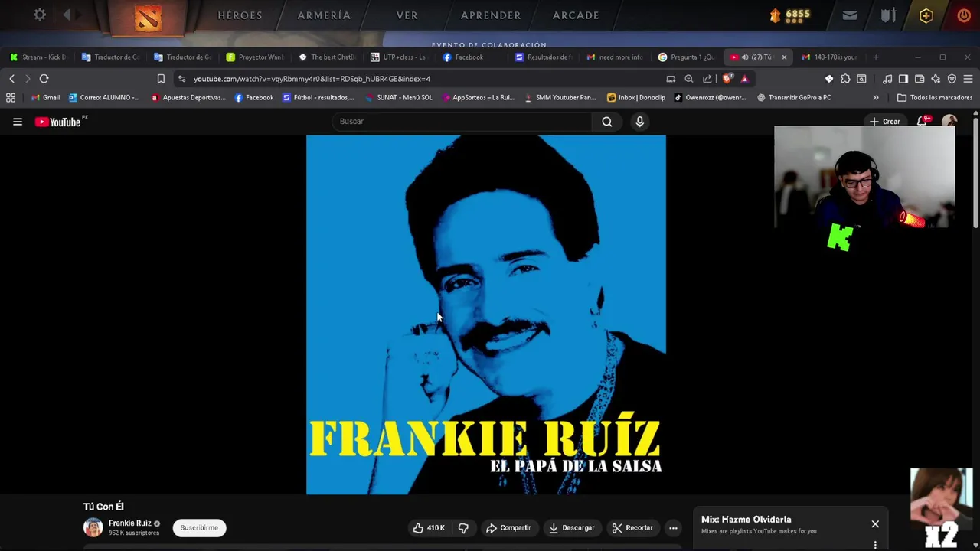
Task: Open the YouTube hamburger guide menu
Action: click(x=18, y=122)
